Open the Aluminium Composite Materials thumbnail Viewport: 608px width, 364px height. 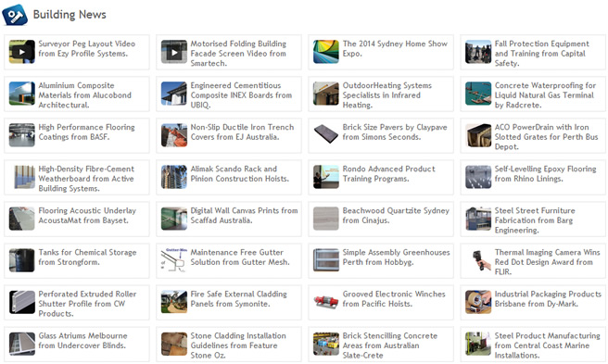22,94
